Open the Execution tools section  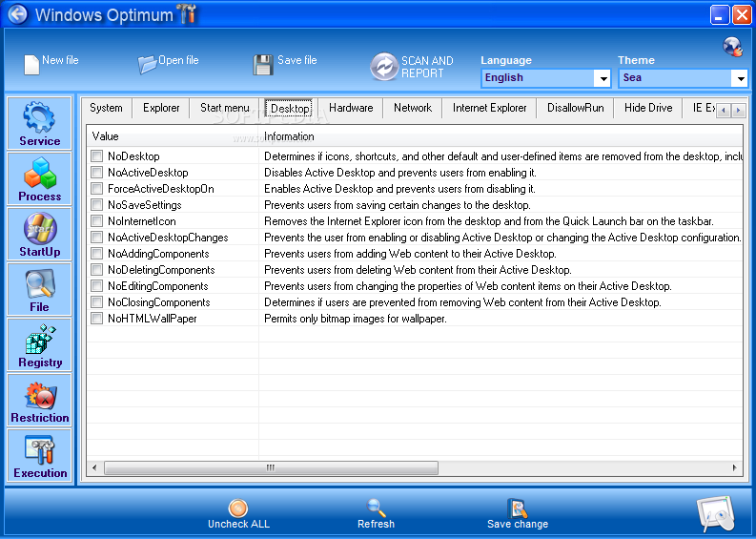pos(39,455)
